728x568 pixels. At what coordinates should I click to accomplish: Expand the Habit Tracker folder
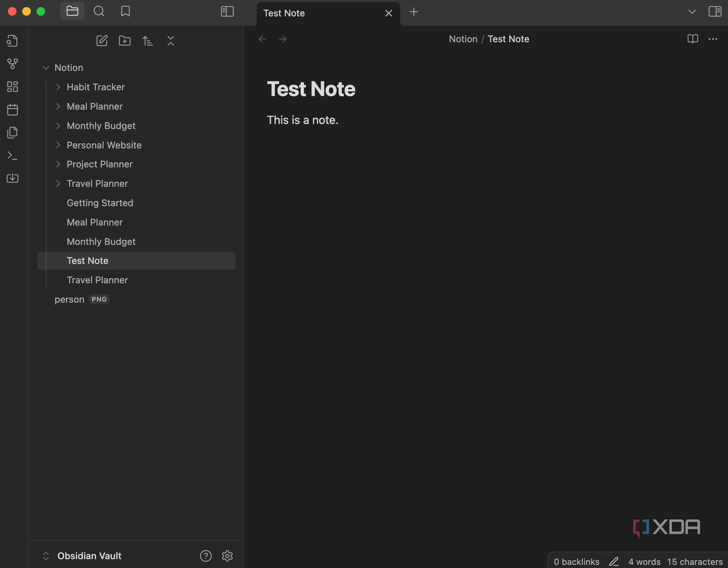tap(58, 87)
